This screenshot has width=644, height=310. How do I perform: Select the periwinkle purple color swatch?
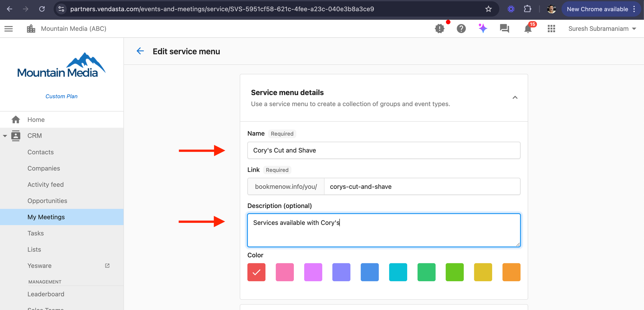point(341,272)
